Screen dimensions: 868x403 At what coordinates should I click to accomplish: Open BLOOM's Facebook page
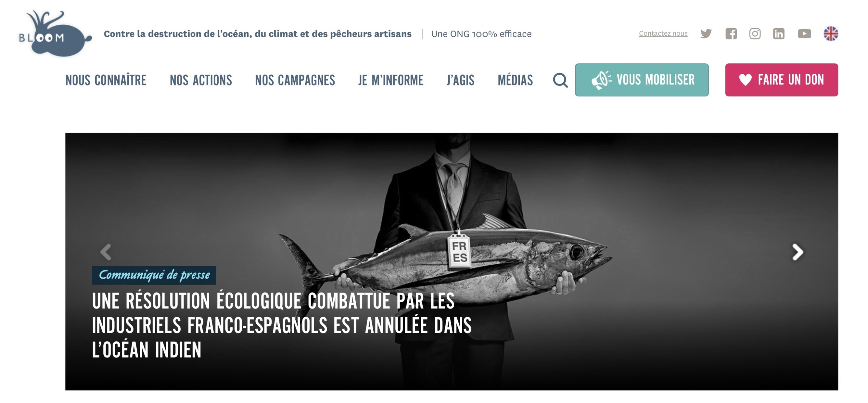[731, 34]
